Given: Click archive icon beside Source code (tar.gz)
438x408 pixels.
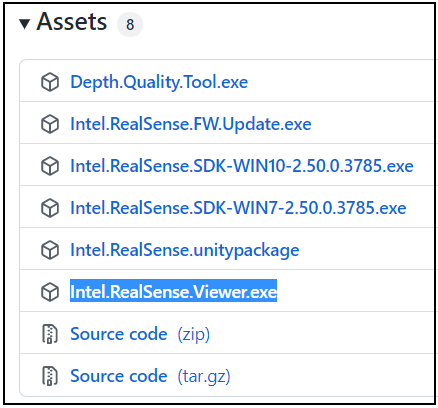Looking at the screenshot, I should coord(50,376).
